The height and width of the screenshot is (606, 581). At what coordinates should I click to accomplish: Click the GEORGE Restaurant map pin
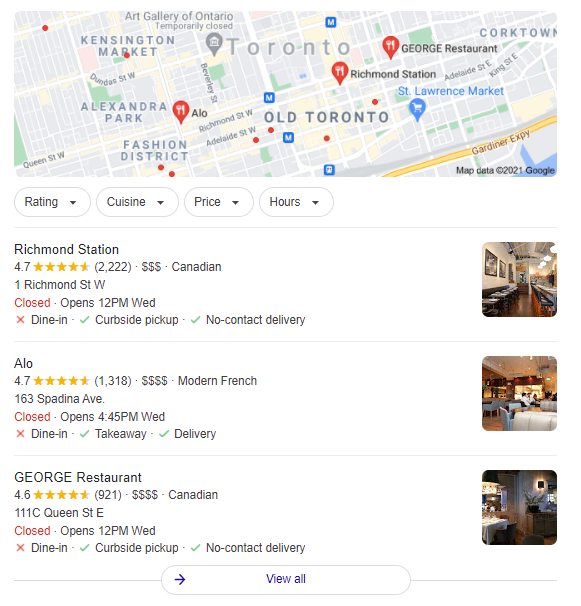point(390,47)
